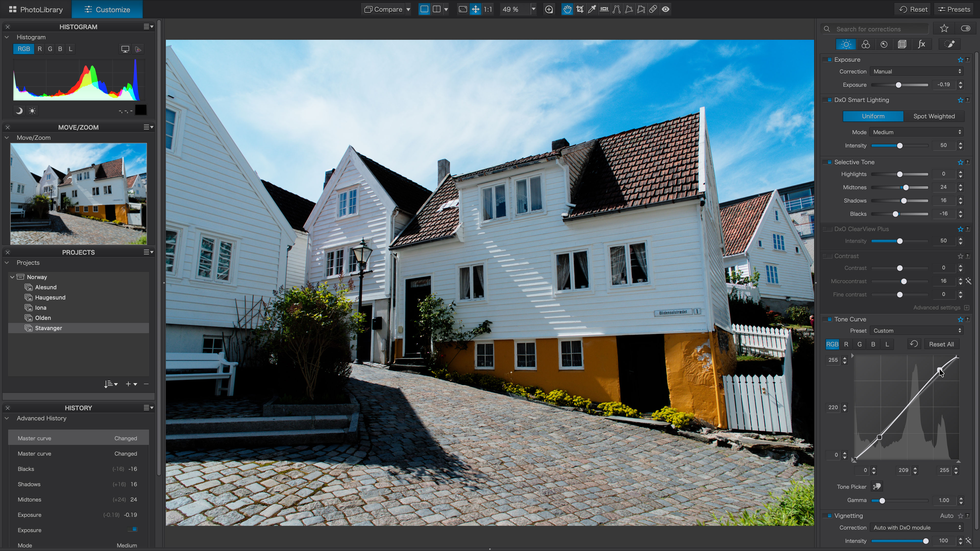Enable DxO ClearView Plus

pyautogui.click(x=827, y=229)
